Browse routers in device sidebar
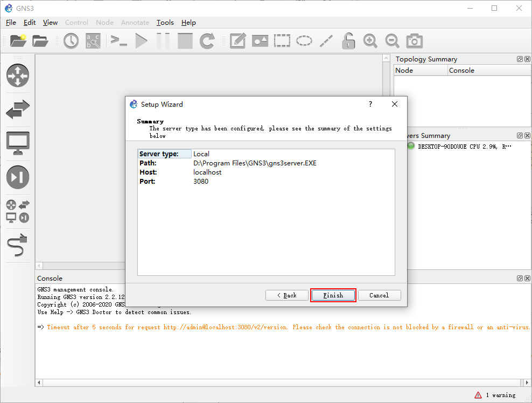Viewport: 532px width, 403px height. [x=18, y=75]
